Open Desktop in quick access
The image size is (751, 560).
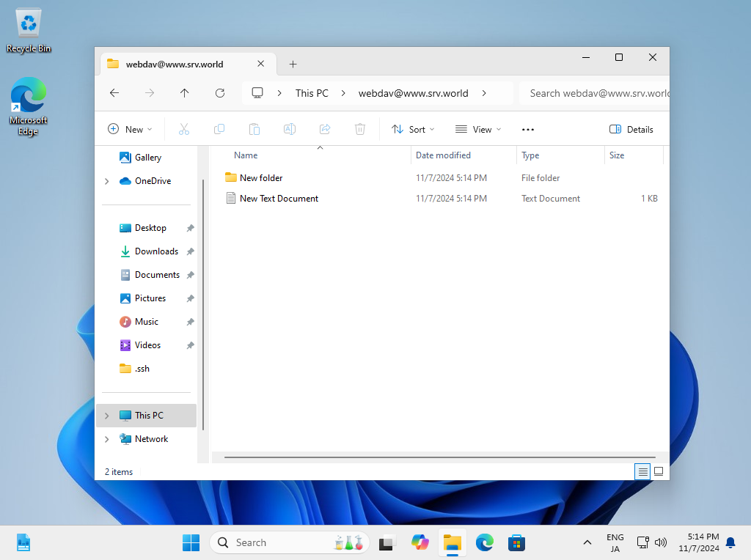click(150, 228)
